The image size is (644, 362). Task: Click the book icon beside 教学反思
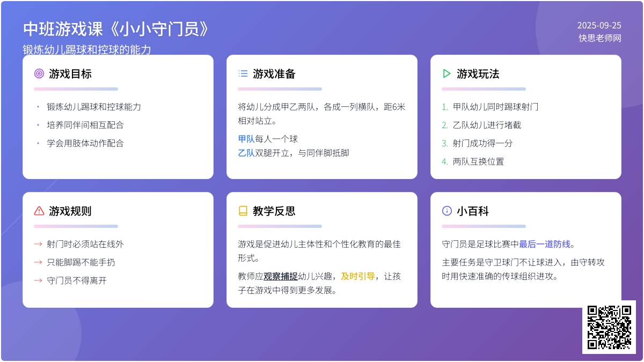point(243,211)
